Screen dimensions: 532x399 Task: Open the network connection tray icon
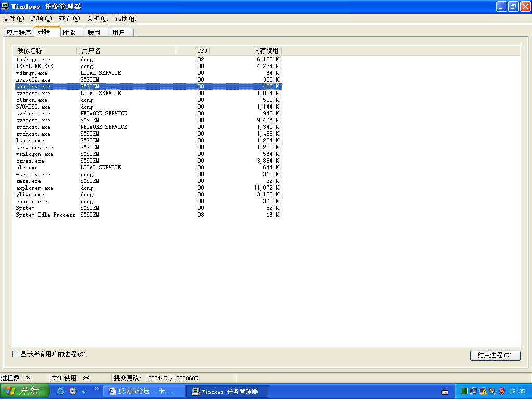pyautogui.click(x=473, y=391)
